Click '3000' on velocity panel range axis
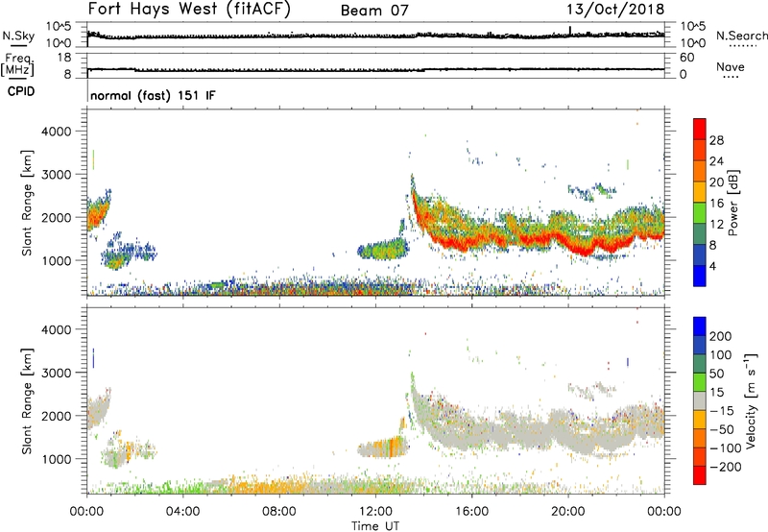Screen dimensions: 768x532 click(x=57, y=373)
